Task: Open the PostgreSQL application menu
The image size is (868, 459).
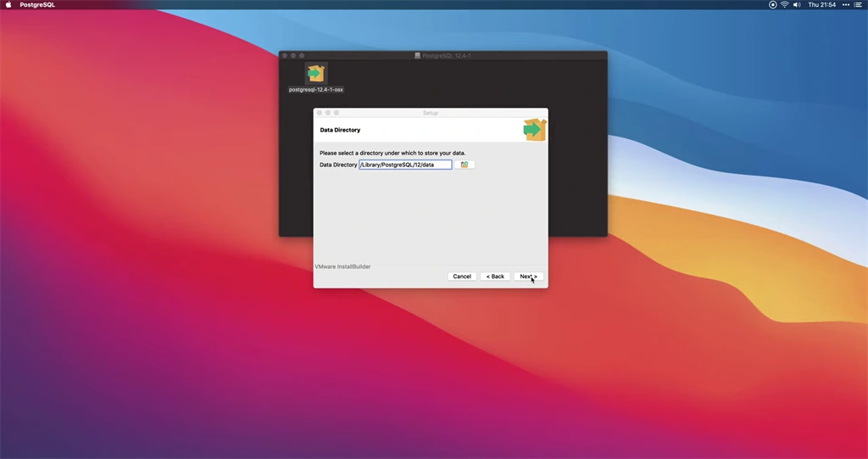Action: click(x=37, y=4)
